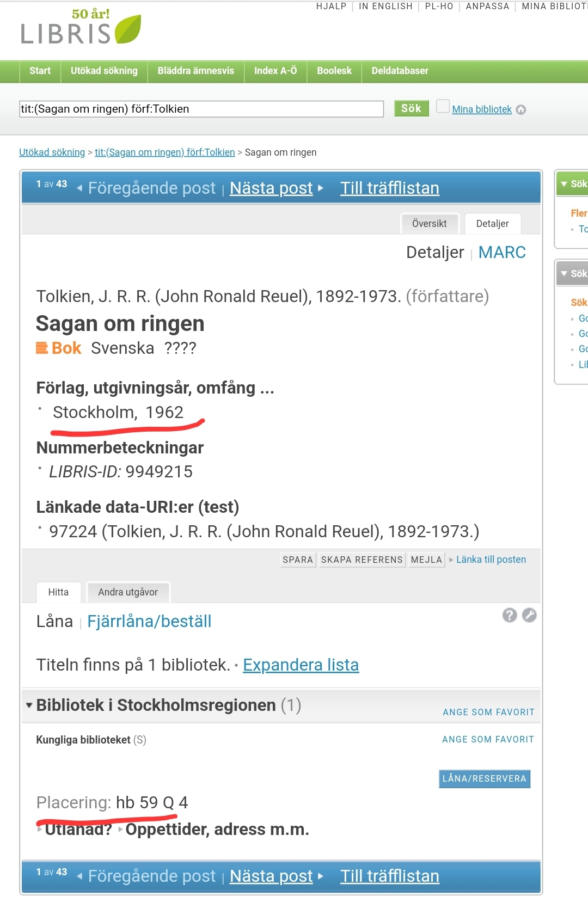Collapse Bibliotek i Stockholmsregionen section
The height and width of the screenshot is (921, 588).
pos(29,705)
